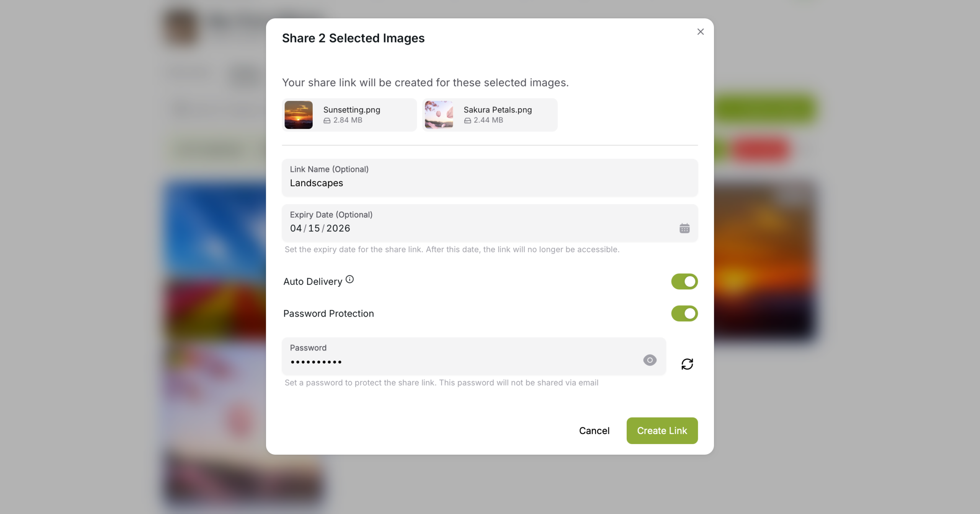
Task: Click the Sakura Petals.png file size icon
Action: (467, 120)
